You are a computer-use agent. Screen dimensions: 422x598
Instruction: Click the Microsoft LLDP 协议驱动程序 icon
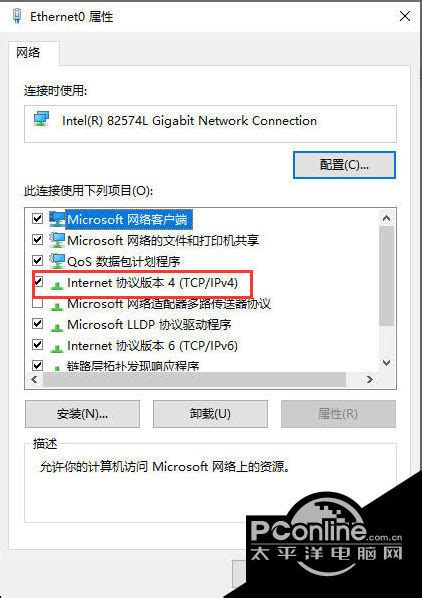click(57, 326)
